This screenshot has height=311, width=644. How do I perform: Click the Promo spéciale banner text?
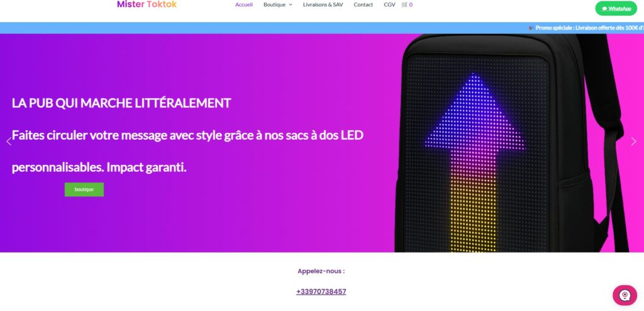(589, 28)
